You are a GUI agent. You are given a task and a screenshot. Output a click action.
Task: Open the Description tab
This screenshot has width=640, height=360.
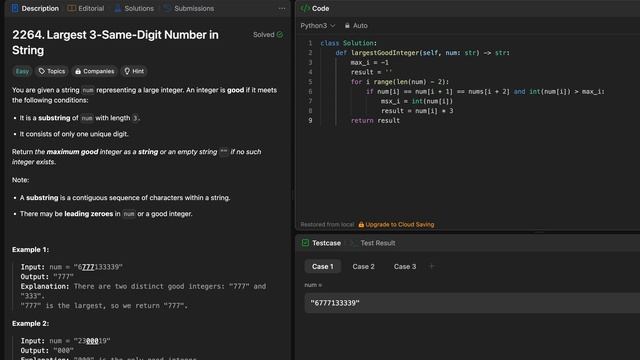coord(35,8)
